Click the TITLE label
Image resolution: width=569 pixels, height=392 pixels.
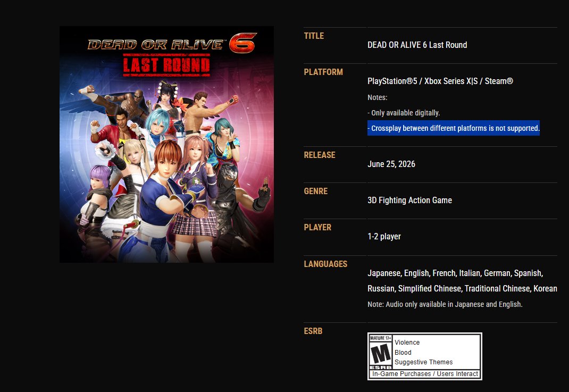click(x=314, y=36)
